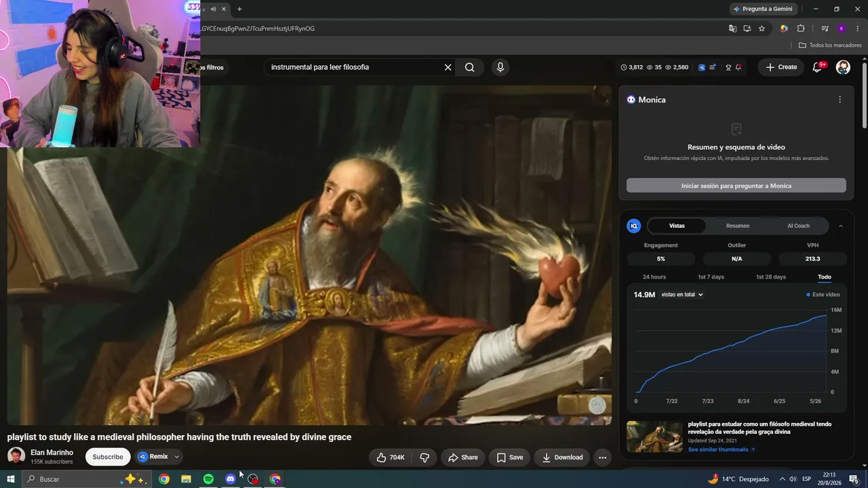The height and width of the screenshot is (488, 868).
Task: Collapse the vidIQ stats panel
Action: pyautogui.click(x=841, y=226)
